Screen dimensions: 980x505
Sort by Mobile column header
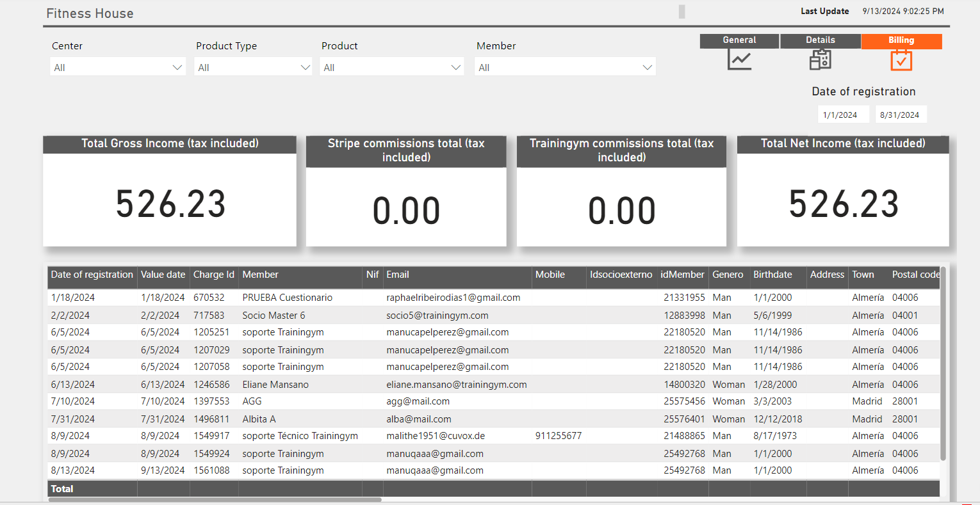(550, 275)
